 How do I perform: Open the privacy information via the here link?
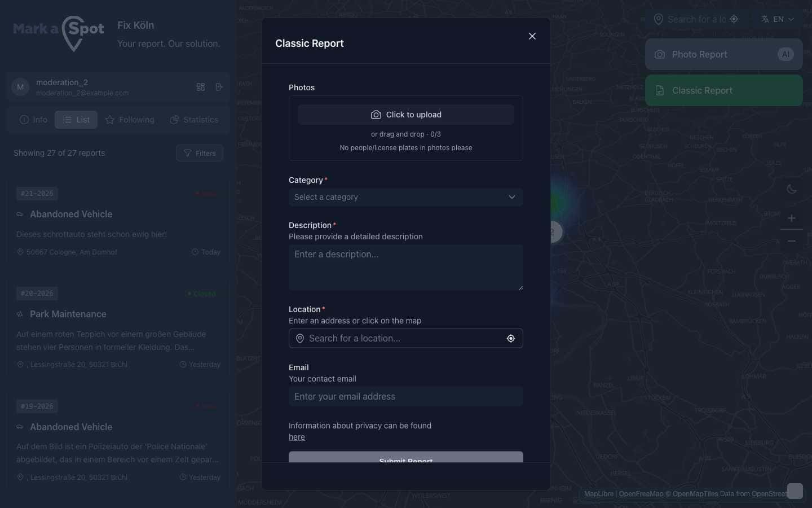[297, 437]
